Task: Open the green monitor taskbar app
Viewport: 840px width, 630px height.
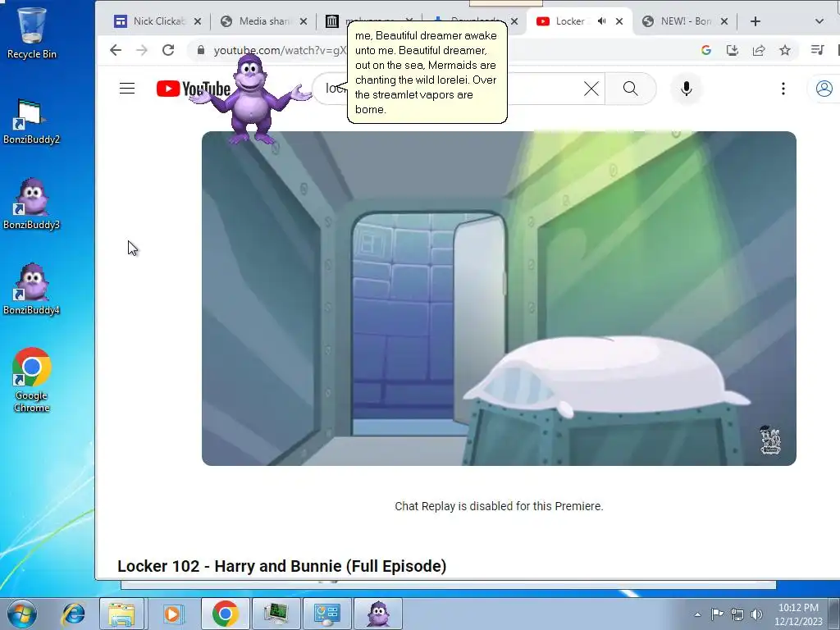Action: 276,614
